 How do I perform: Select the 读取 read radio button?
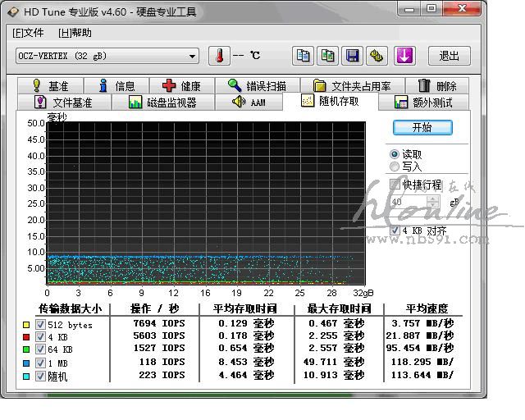pos(395,154)
